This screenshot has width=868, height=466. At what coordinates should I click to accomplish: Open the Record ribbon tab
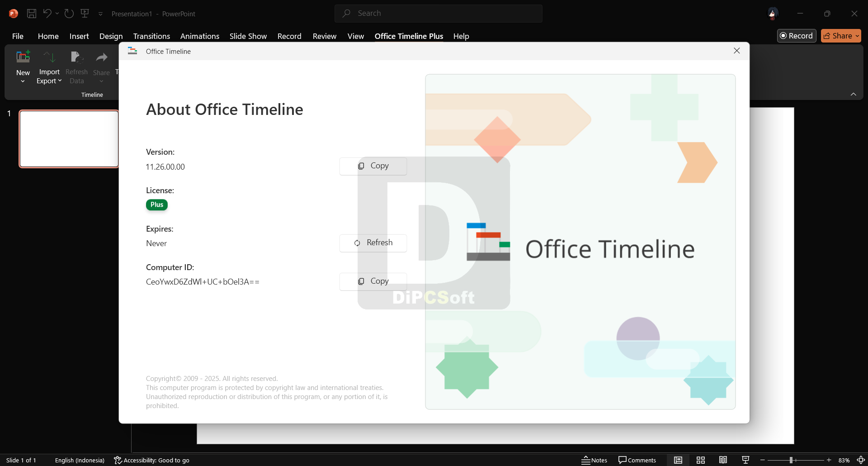point(289,36)
